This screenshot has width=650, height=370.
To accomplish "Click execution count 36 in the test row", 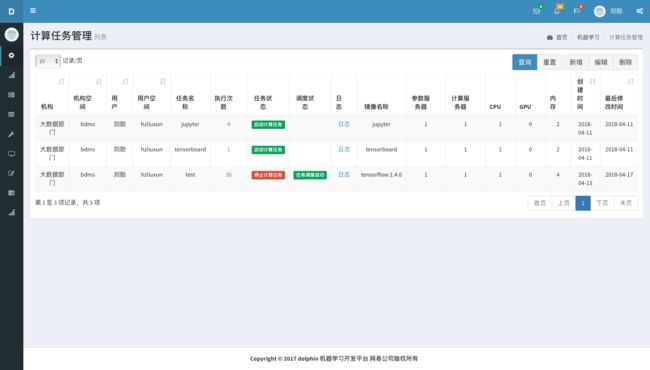I will point(228,175).
